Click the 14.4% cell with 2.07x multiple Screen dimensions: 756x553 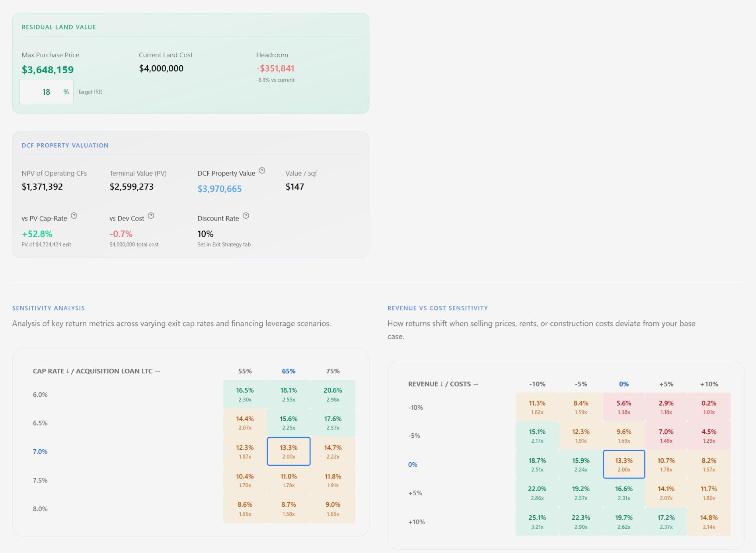click(245, 423)
